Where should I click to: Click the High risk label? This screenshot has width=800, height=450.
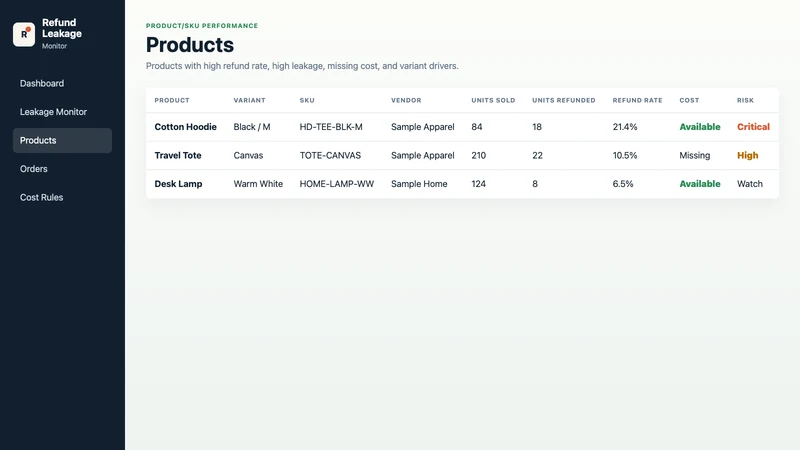pos(748,156)
